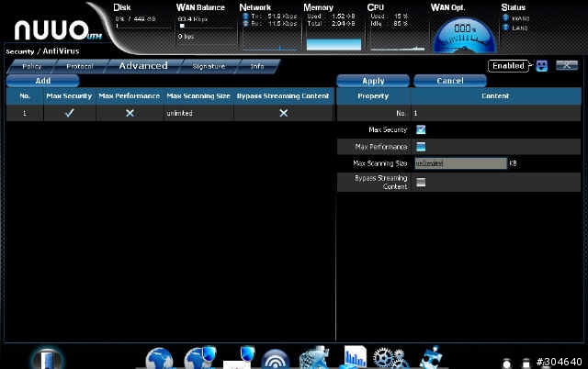Toggle Bypass Streaming Content checkbox
Viewport: 588px width, 369px height.
421,182
